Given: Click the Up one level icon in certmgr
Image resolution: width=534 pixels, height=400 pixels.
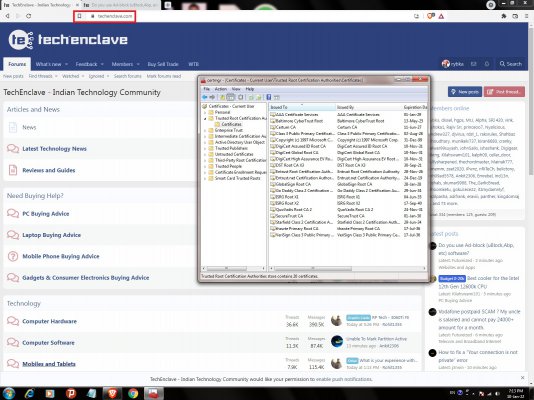Looking at the screenshot, I should tap(222, 97).
